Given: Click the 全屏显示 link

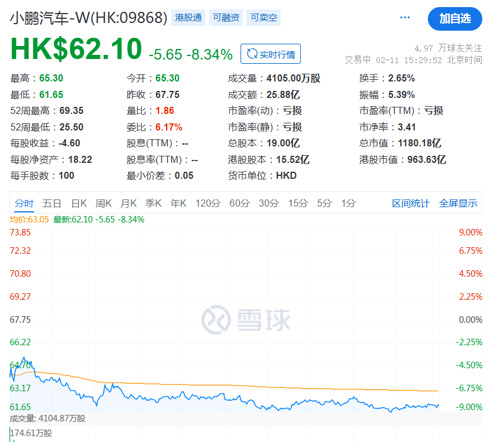Looking at the screenshot, I should [x=458, y=203].
